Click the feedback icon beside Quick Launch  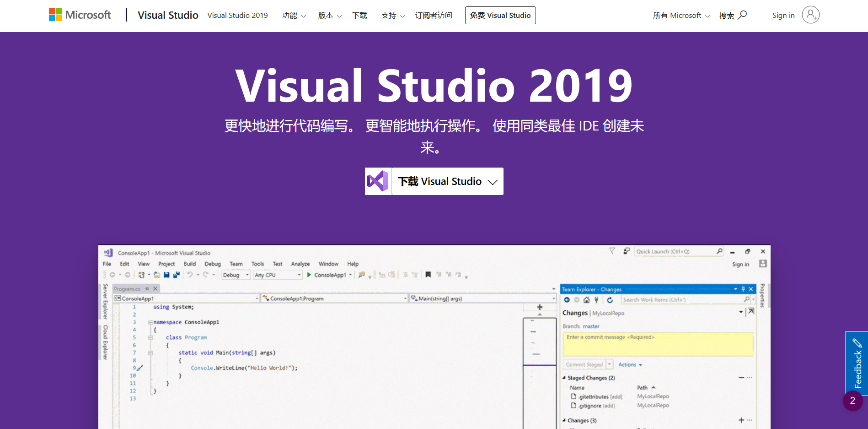[627, 251]
